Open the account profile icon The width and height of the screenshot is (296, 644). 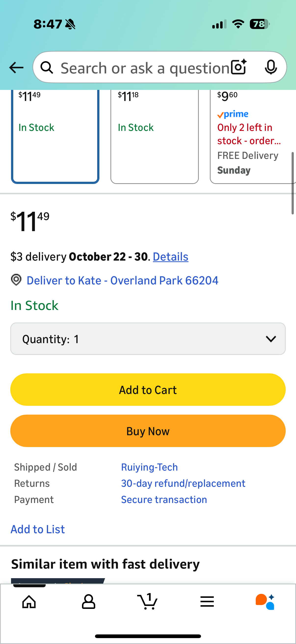coord(88,602)
